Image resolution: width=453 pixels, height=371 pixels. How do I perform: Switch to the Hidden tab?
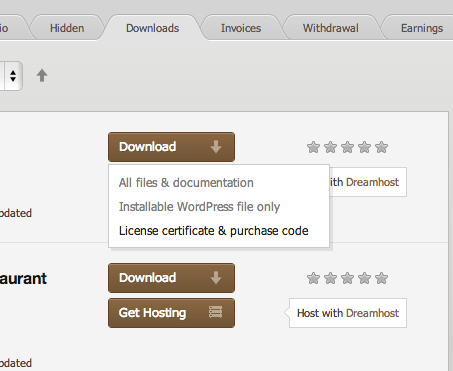click(x=67, y=28)
